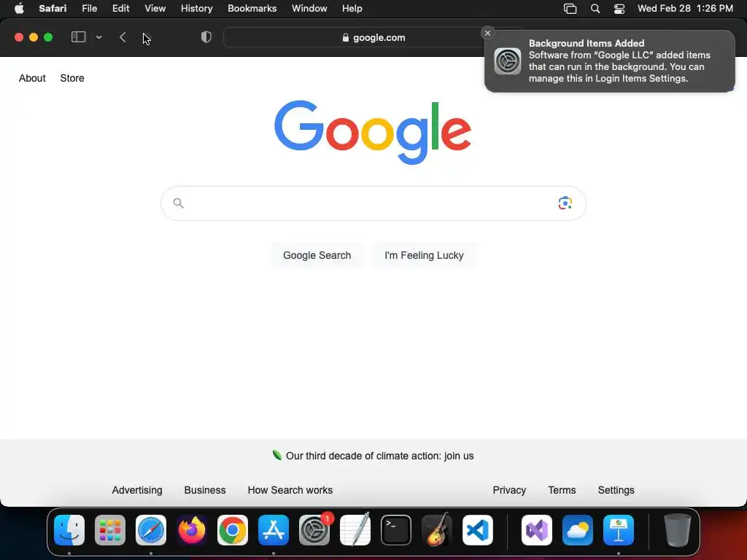747x560 pixels.
Task: Open the View menu
Action: point(155,9)
